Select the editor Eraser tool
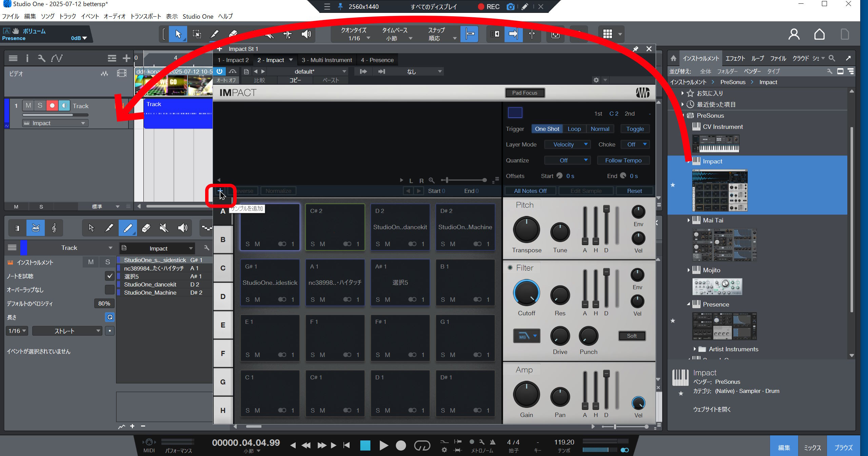Viewport: 868px width, 456px height. point(146,228)
